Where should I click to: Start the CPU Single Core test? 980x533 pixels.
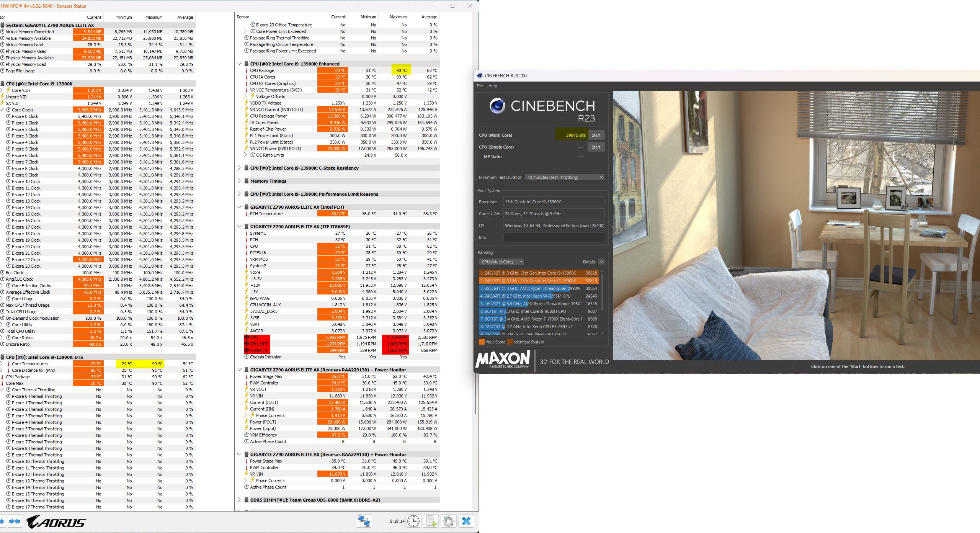(596, 147)
